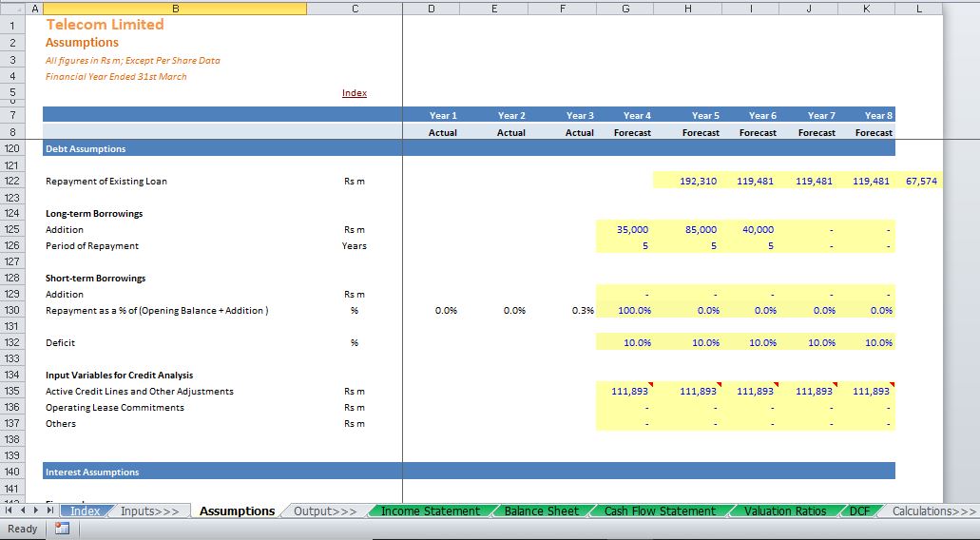This screenshot has width=980, height=540.
Task: Select Year 8 Deficit 10.0% cell
Action: [866, 342]
